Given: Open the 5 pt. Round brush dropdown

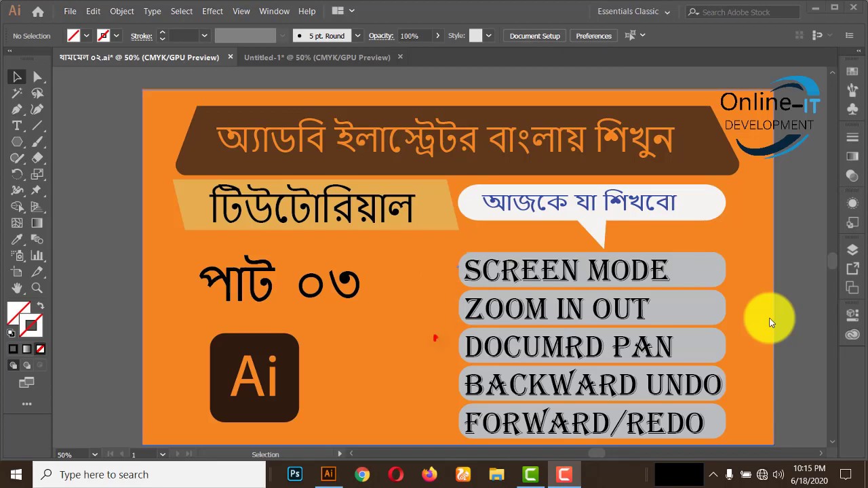Looking at the screenshot, I should click(x=357, y=35).
